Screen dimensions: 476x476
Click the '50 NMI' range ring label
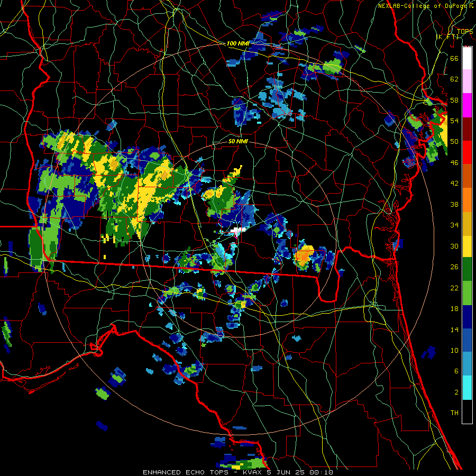tap(237, 141)
